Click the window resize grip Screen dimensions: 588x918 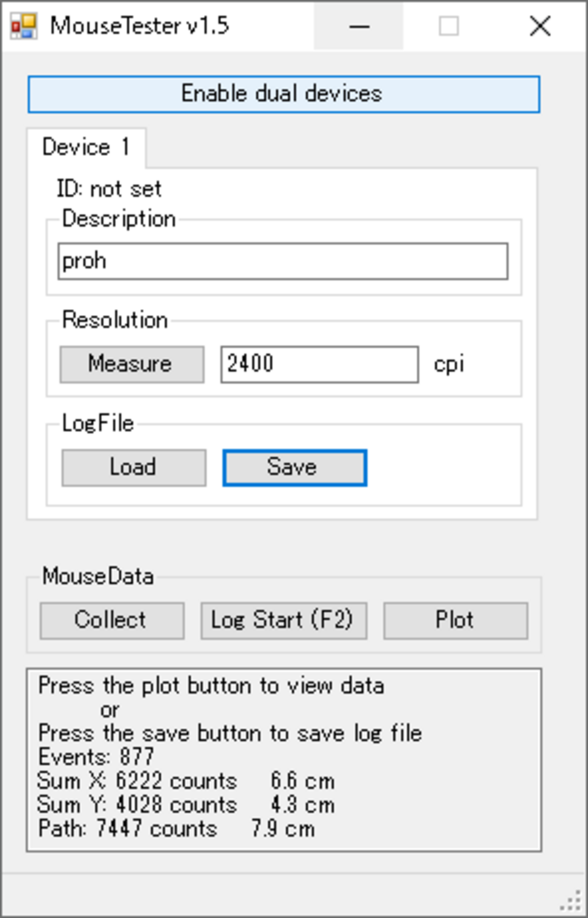point(572,901)
